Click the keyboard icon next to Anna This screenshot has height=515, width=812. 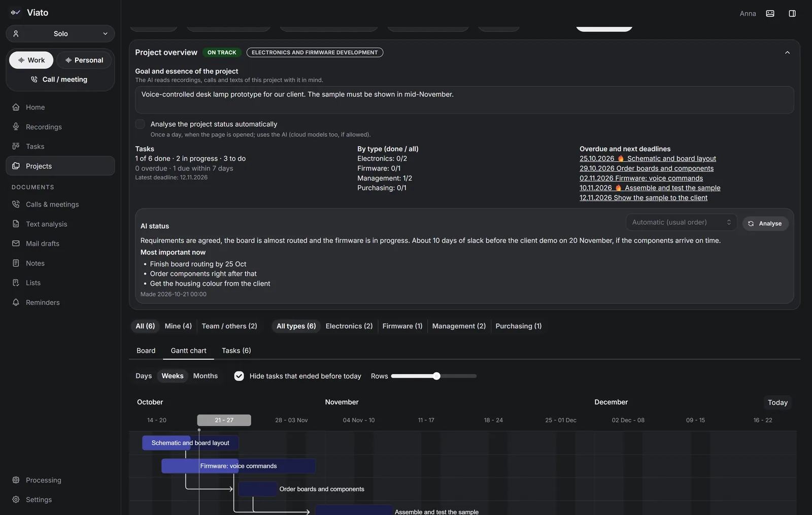point(770,14)
